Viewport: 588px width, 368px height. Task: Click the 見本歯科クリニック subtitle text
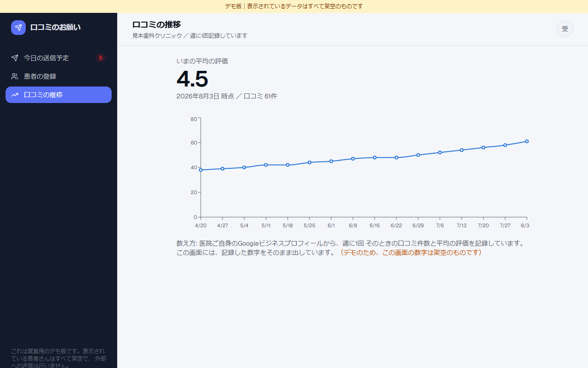[190, 36]
